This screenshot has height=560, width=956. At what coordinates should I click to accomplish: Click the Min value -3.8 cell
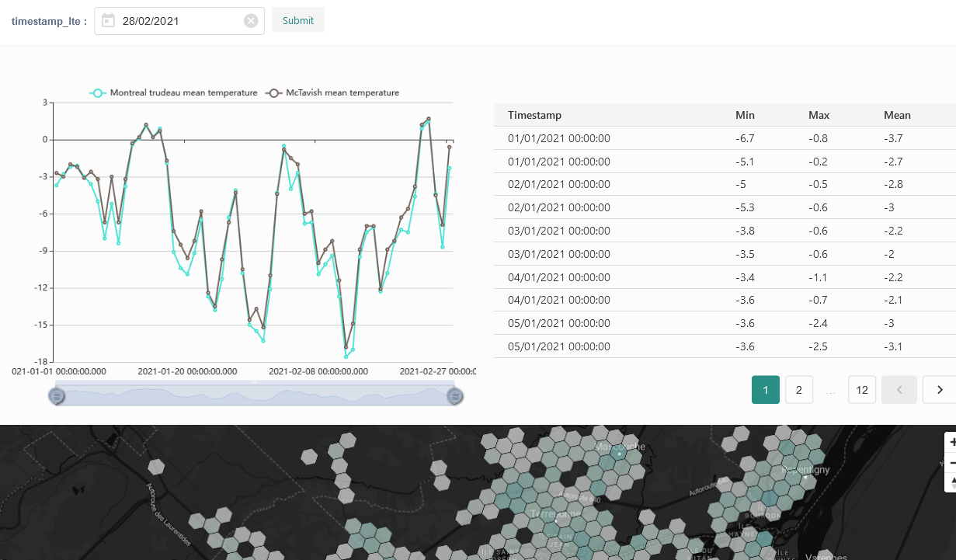click(745, 231)
